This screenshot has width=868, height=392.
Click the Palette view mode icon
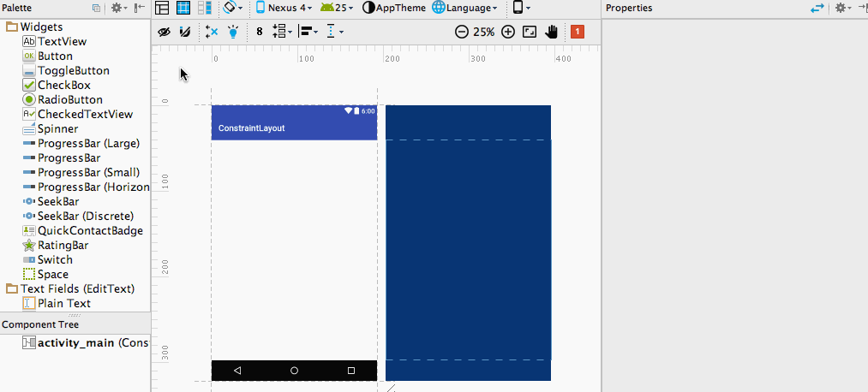point(96,8)
